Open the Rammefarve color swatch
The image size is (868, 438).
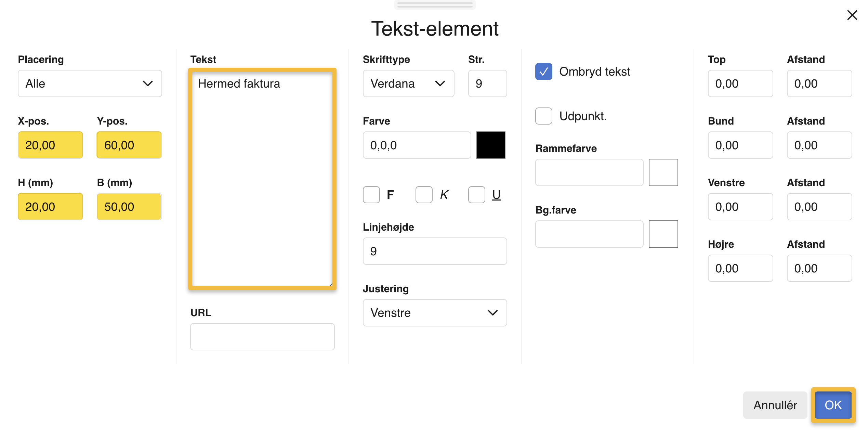click(663, 172)
